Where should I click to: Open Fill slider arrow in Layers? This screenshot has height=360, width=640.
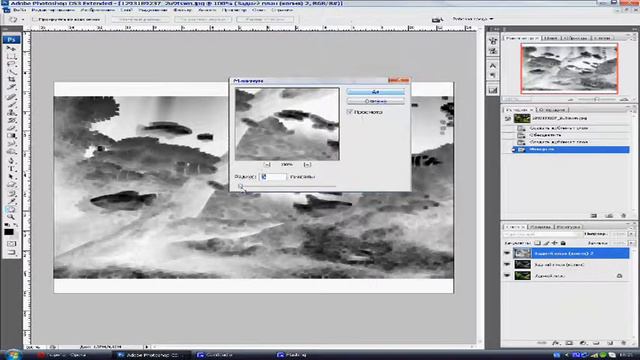pos(631,243)
